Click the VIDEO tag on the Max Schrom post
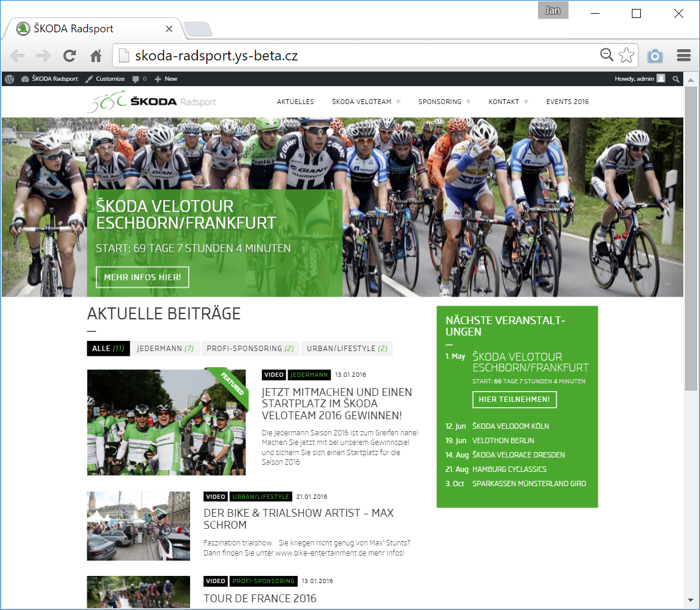 pos(216,496)
